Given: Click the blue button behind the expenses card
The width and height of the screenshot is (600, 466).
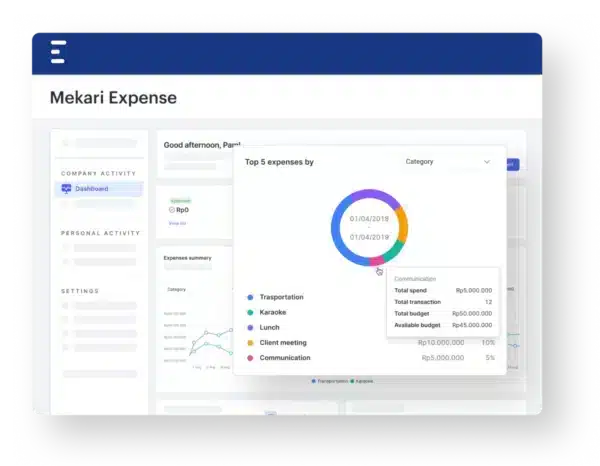Looking at the screenshot, I should [513, 165].
